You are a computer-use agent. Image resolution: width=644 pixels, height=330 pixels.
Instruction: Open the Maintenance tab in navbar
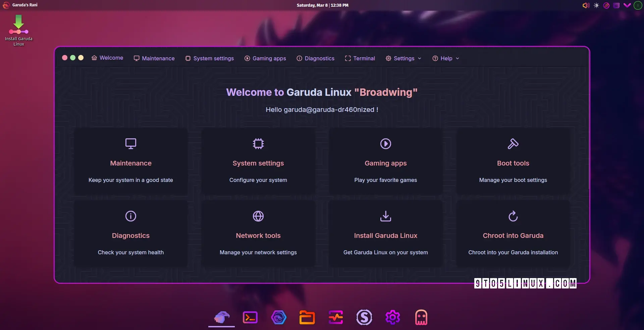coord(154,58)
